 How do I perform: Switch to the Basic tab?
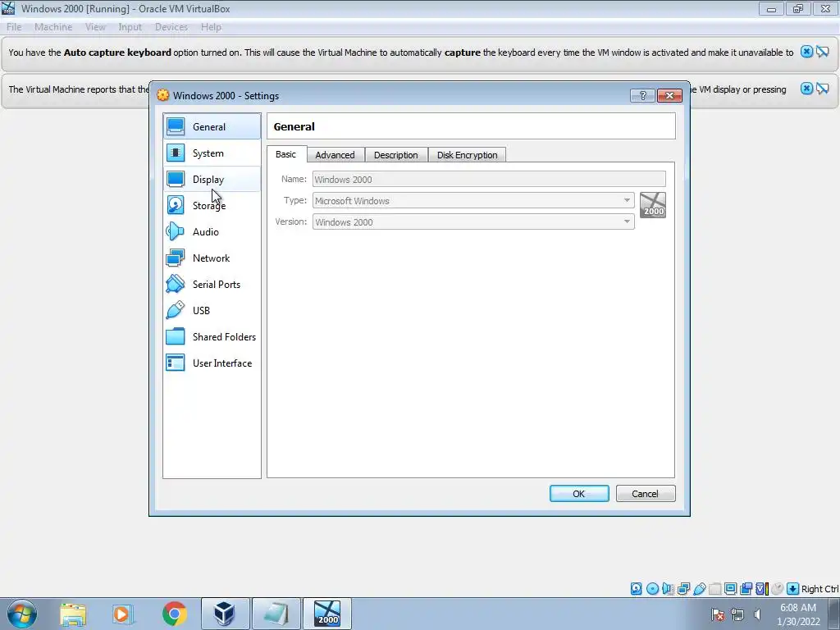click(286, 154)
